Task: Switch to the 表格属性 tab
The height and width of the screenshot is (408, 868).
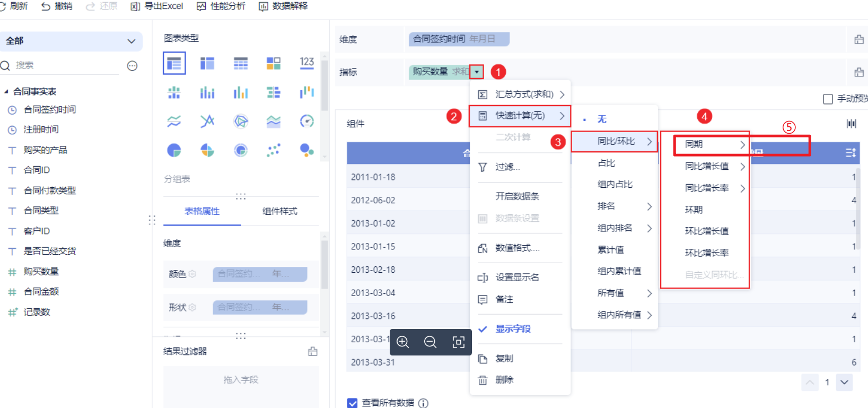Action: tap(202, 212)
